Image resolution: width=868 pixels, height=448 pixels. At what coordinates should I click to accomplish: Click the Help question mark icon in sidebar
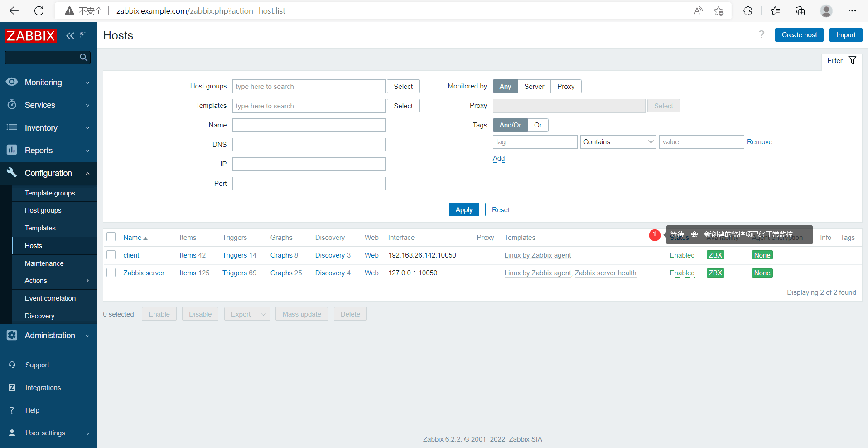coord(12,410)
